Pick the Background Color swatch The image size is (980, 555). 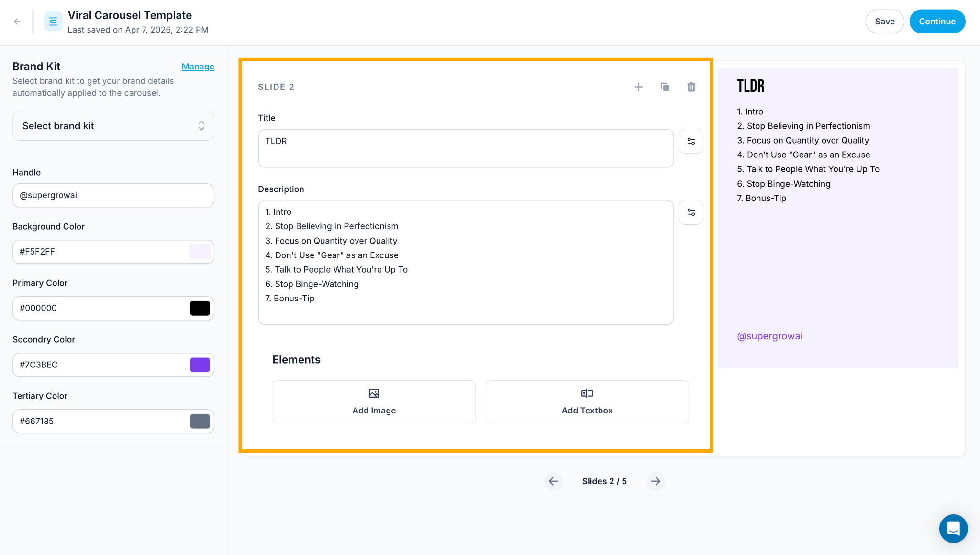point(200,252)
